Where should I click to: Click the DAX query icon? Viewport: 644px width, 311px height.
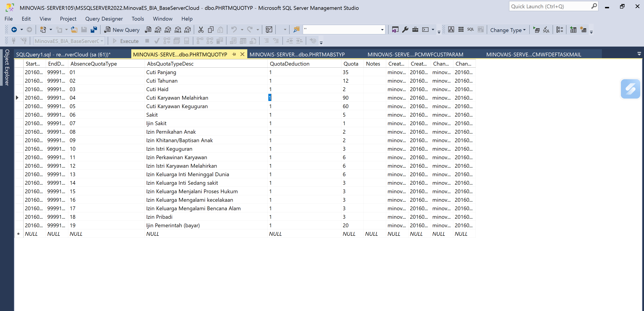tap(187, 30)
